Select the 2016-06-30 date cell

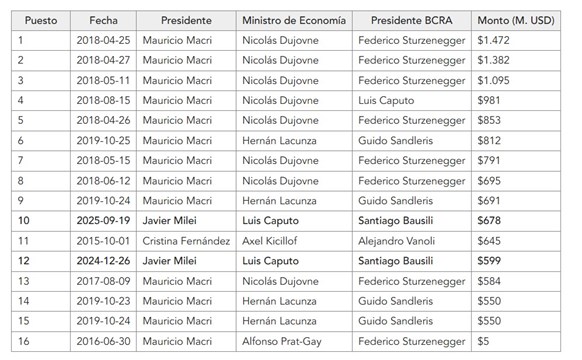(x=104, y=341)
